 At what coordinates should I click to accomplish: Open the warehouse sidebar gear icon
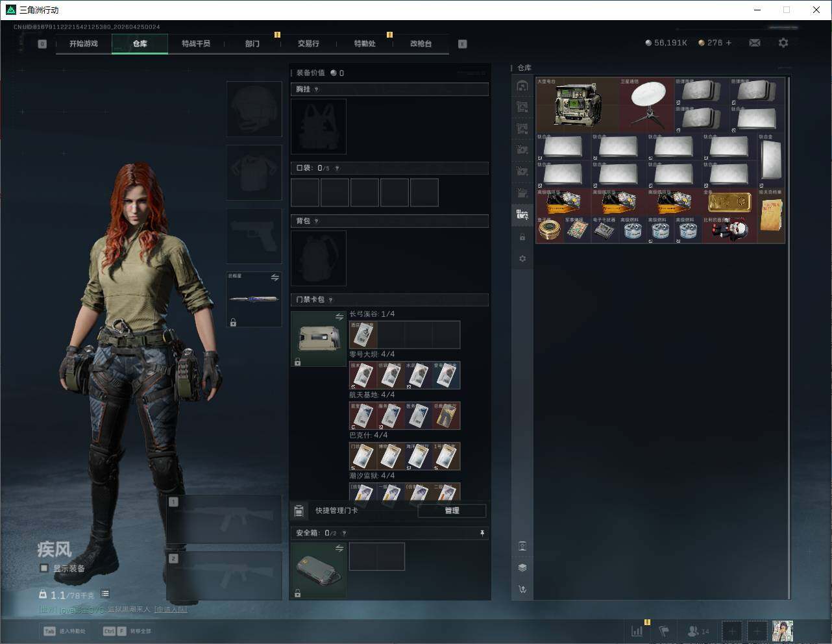point(522,258)
